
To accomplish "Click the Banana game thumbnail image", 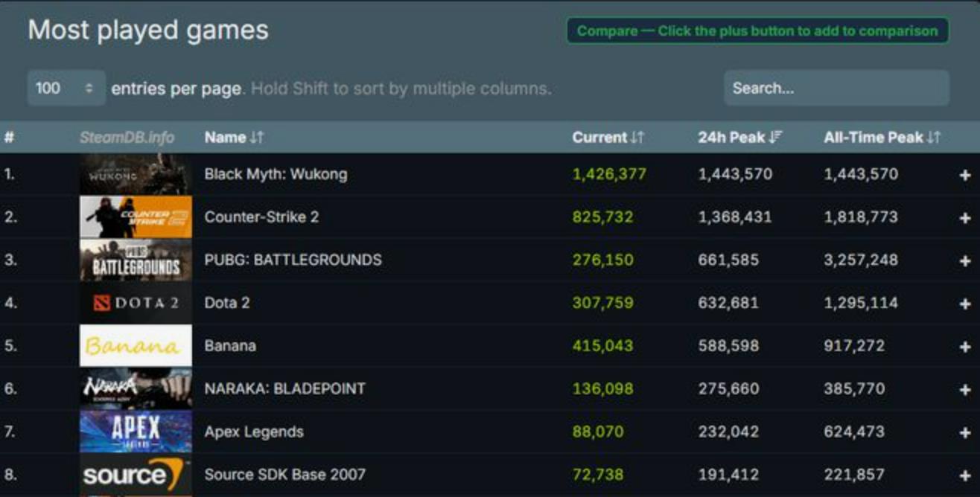I will tap(136, 346).
